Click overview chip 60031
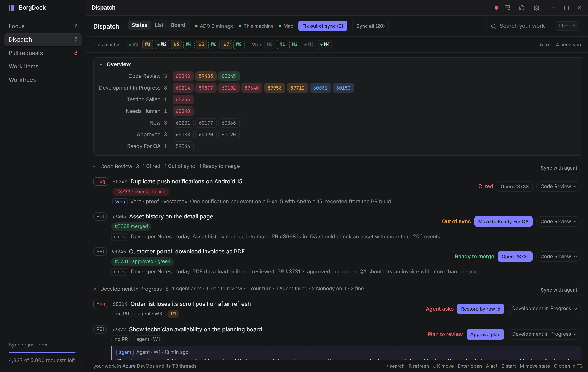The height and width of the screenshot is (372, 588). (x=320, y=88)
